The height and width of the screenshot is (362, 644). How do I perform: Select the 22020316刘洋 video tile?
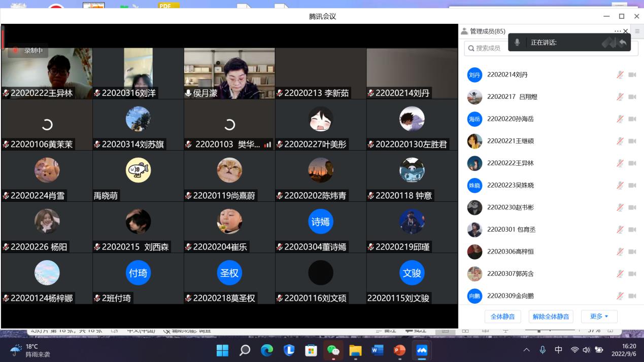click(x=138, y=74)
